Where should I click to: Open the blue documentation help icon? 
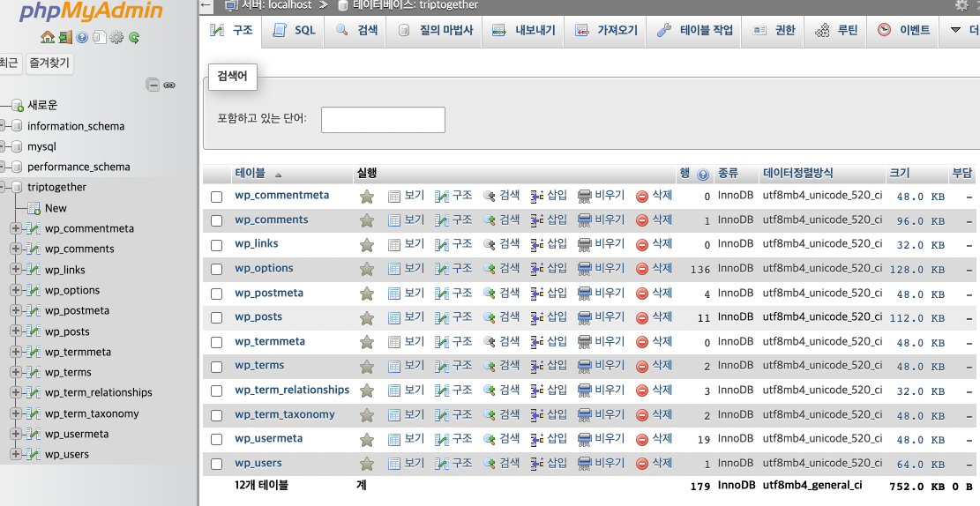[82, 38]
